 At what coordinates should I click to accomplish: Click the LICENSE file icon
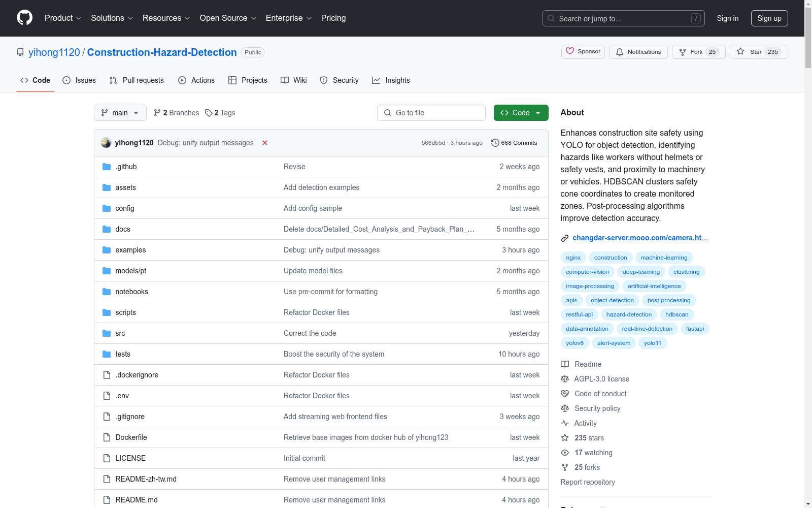[107, 458]
